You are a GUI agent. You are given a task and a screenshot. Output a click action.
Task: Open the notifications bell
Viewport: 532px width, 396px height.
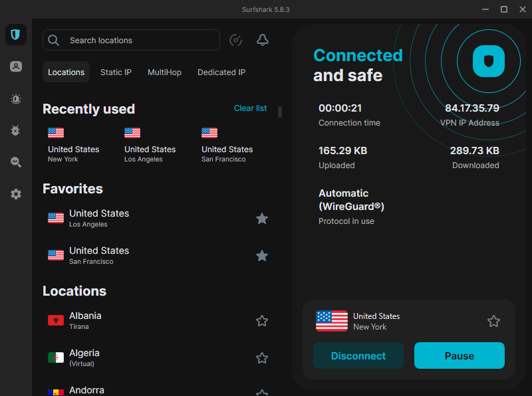point(262,41)
